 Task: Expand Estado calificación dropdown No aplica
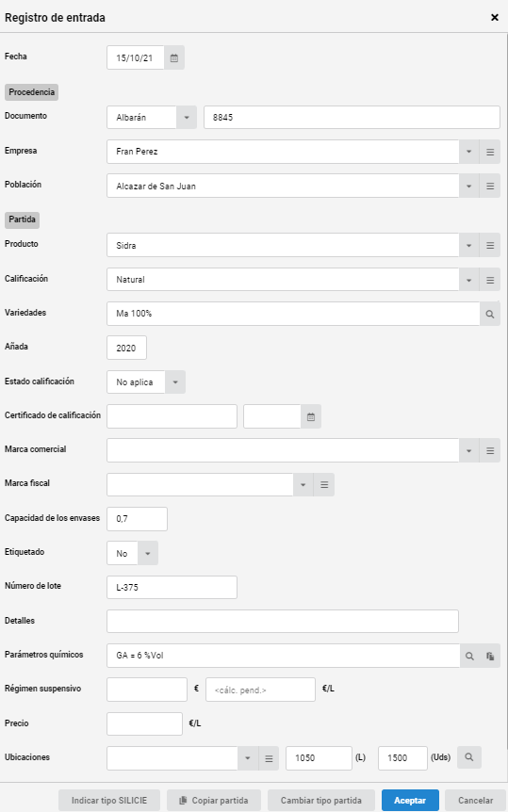tap(175, 382)
